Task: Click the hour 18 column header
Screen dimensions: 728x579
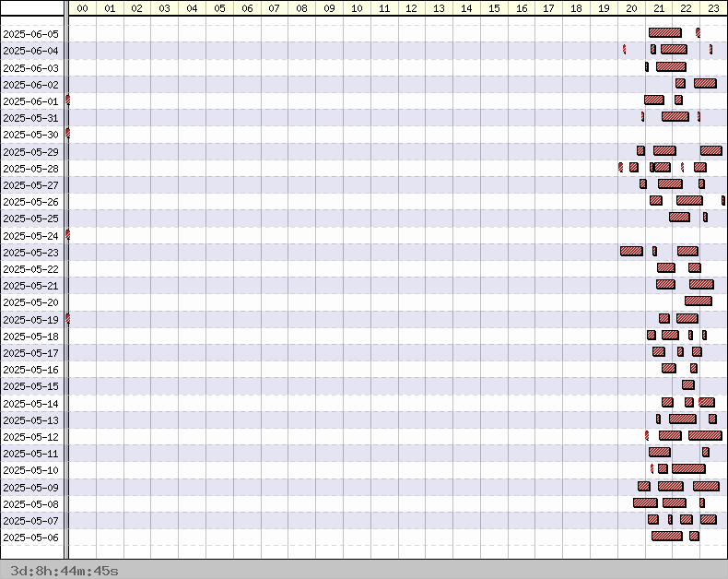Action: click(x=576, y=8)
